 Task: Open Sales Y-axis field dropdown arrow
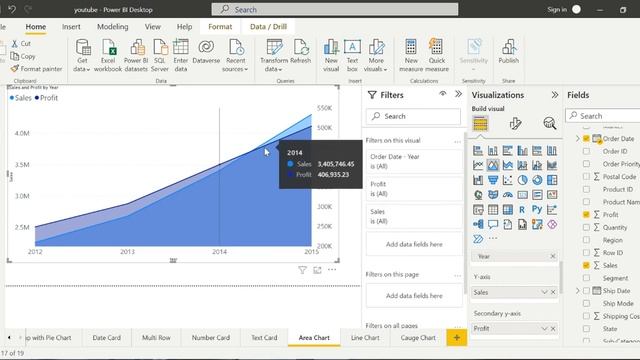click(x=544, y=292)
